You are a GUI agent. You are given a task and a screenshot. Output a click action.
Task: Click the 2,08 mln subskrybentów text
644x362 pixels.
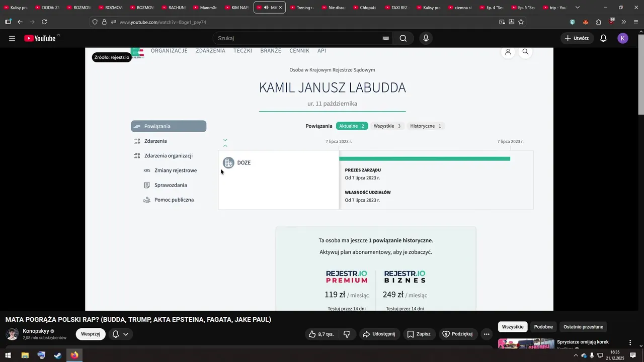coord(44,338)
